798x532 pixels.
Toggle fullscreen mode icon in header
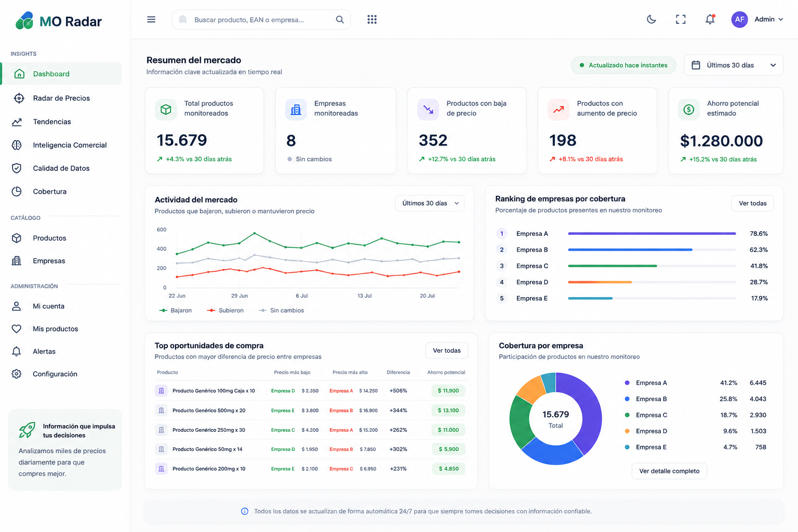[x=681, y=19]
